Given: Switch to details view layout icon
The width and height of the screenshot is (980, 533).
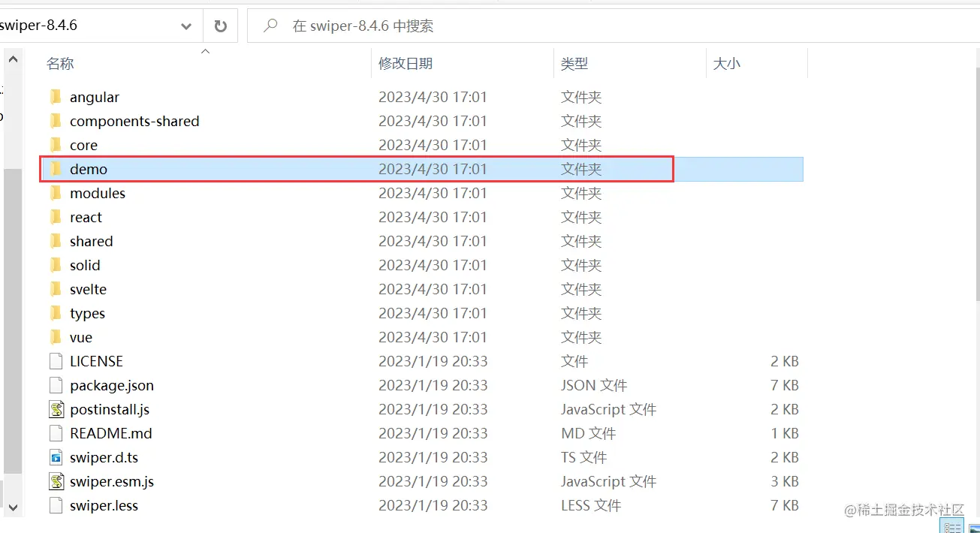Looking at the screenshot, I should coord(952,528).
